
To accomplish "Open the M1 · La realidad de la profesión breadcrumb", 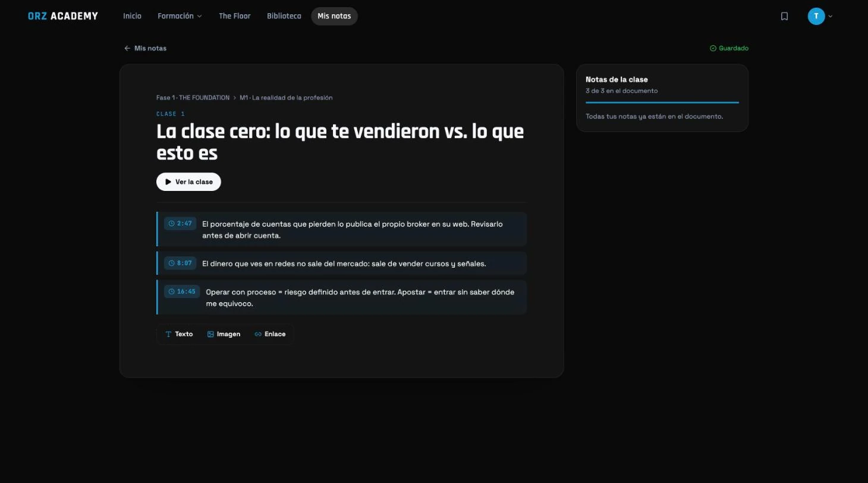I will (286, 98).
